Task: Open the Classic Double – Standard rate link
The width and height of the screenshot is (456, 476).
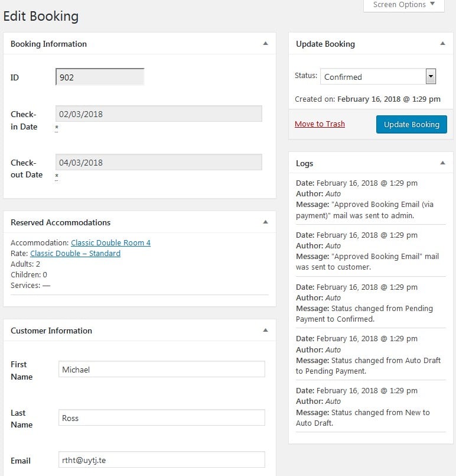Action: (x=75, y=254)
